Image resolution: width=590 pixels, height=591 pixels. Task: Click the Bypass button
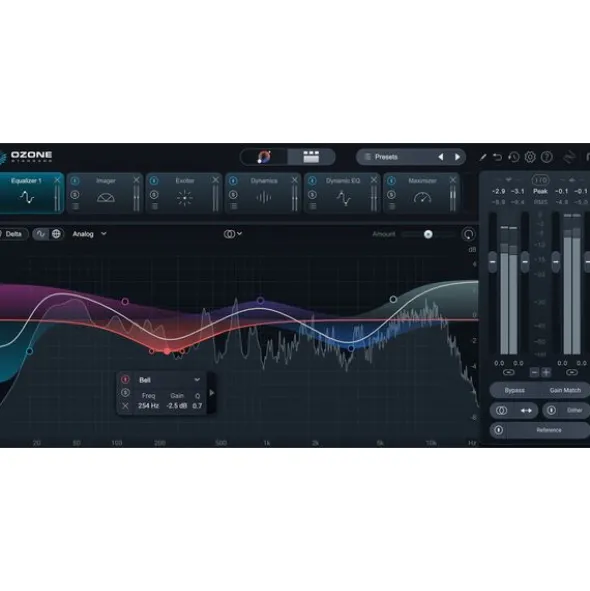click(x=514, y=390)
